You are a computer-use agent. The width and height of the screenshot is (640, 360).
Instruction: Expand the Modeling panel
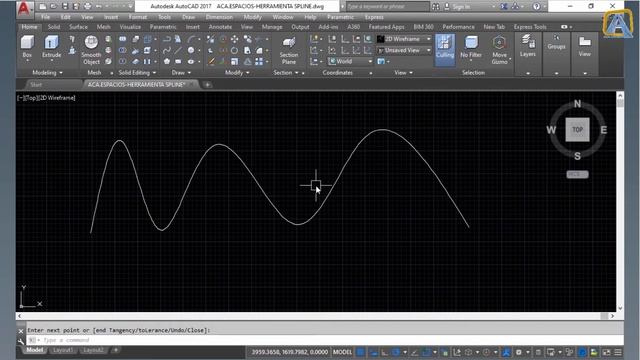pos(47,73)
